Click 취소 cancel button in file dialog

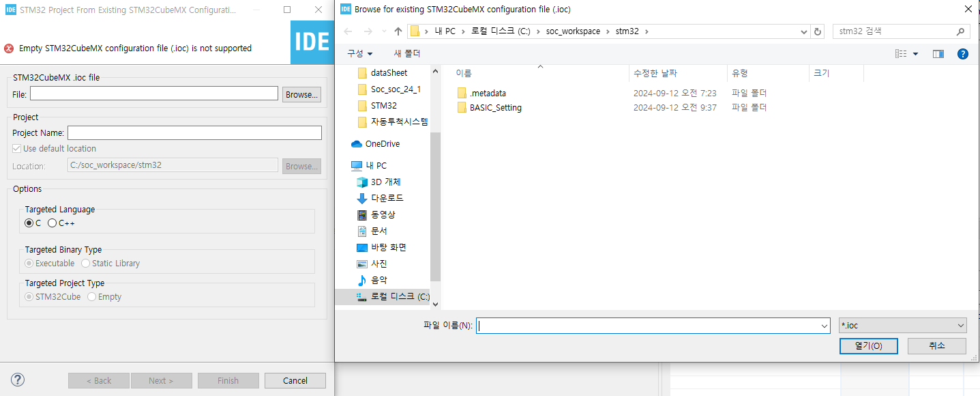[x=937, y=346]
